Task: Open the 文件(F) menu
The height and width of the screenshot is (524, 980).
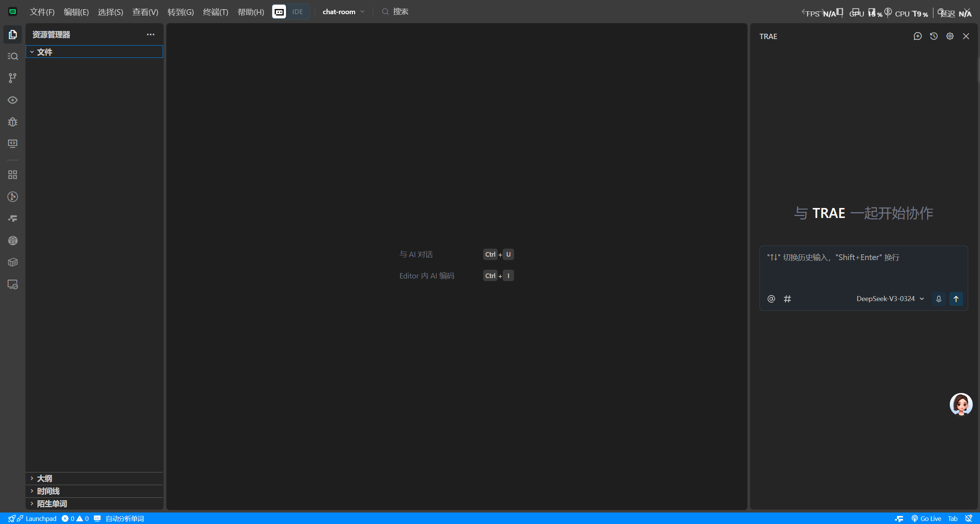Action: tap(42, 12)
